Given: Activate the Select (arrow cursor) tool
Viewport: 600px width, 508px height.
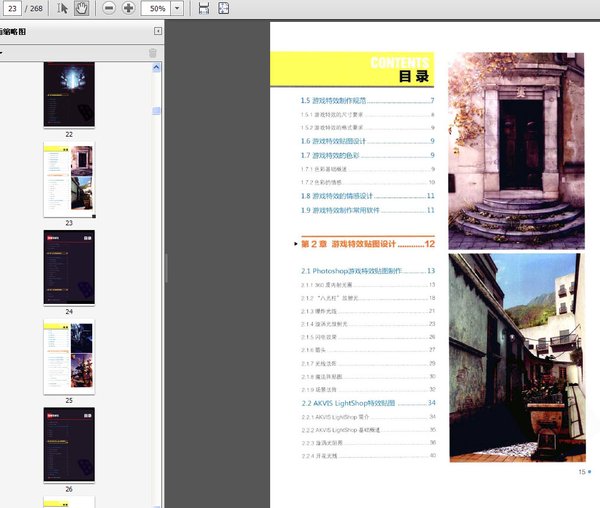Looking at the screenshot, I should tap(63, 8).
